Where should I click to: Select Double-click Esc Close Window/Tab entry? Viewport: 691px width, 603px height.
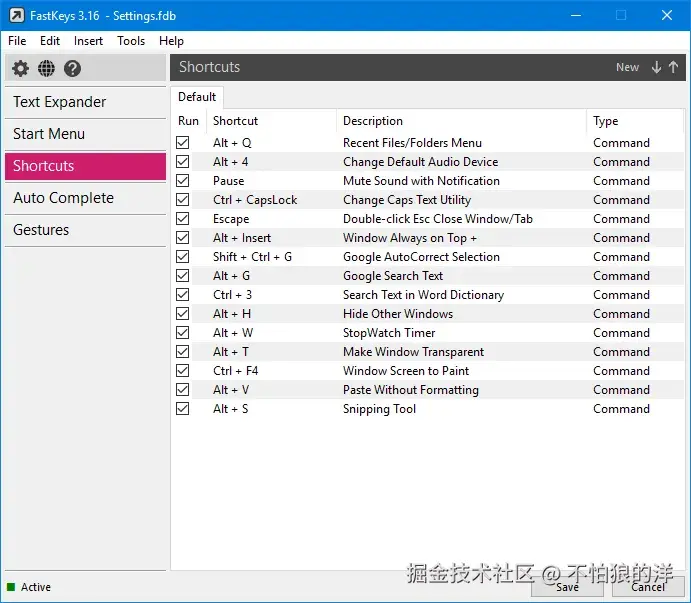438,219
